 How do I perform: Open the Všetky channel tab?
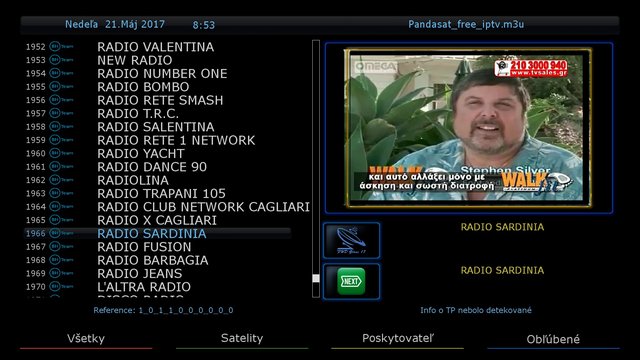86,339
